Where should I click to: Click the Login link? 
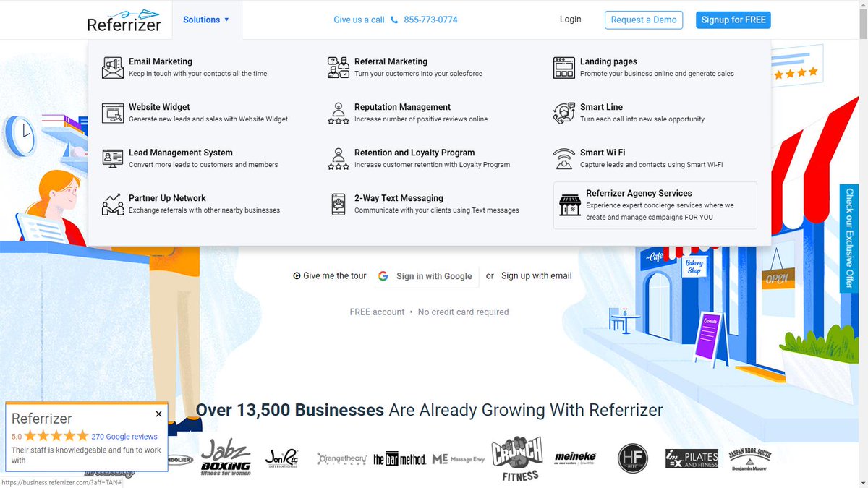(570, 20)
